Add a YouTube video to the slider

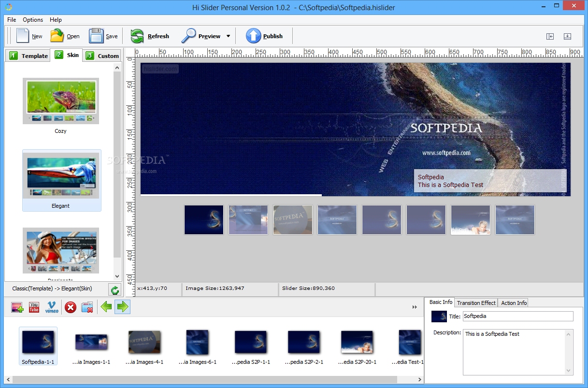coord(34,307)
